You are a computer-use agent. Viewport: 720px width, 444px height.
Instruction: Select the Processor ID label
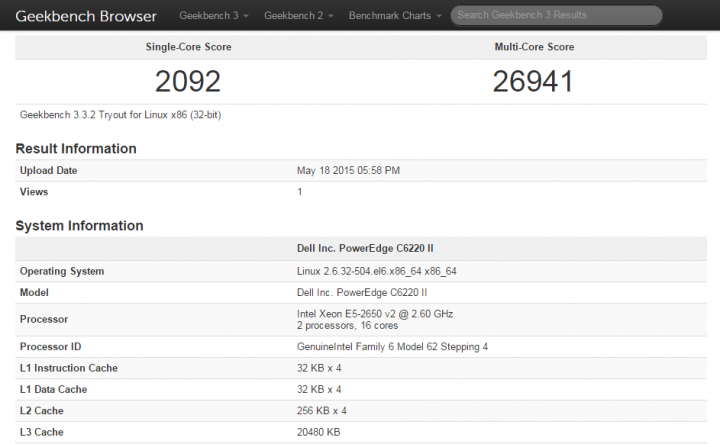pyautogui.click(x=51, y=347)
